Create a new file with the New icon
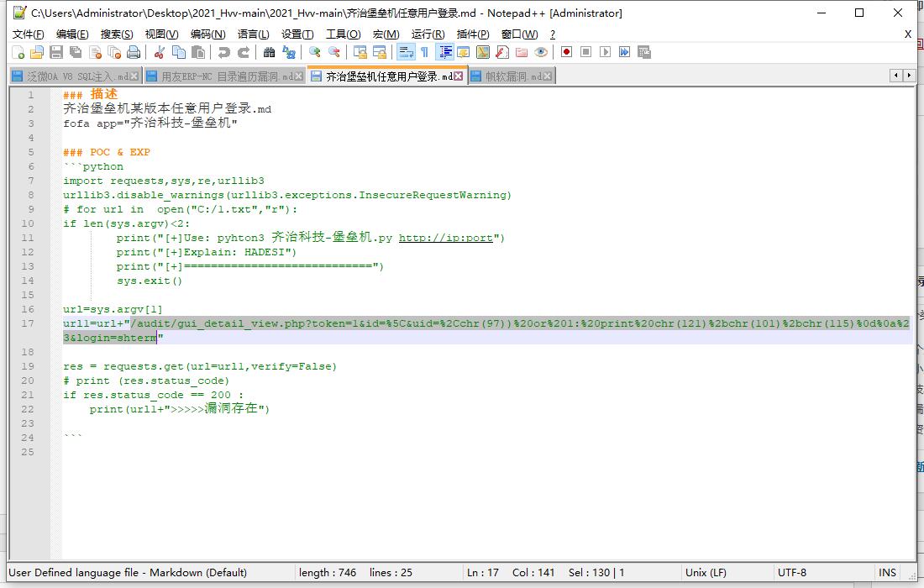Screen dimensions: 924x588 click(18, 52)
